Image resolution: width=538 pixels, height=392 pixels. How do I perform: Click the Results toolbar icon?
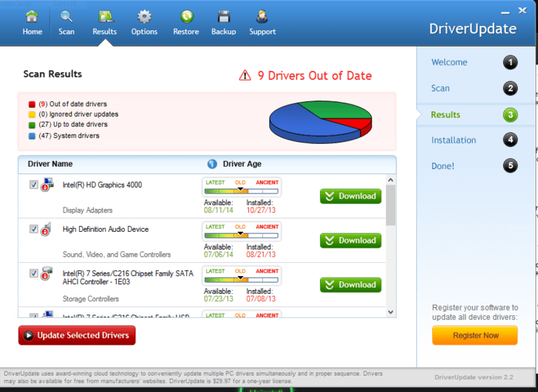[x=105, y=16]
